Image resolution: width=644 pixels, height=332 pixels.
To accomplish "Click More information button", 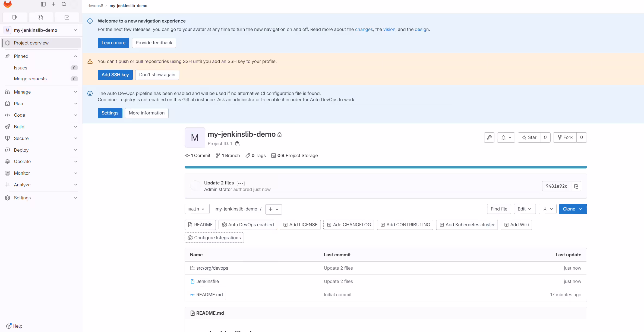I will [147, 113].
